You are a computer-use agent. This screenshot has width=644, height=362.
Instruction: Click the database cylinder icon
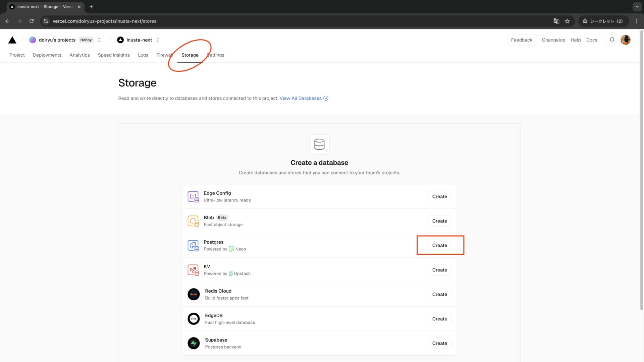click(x=319, y=144)
